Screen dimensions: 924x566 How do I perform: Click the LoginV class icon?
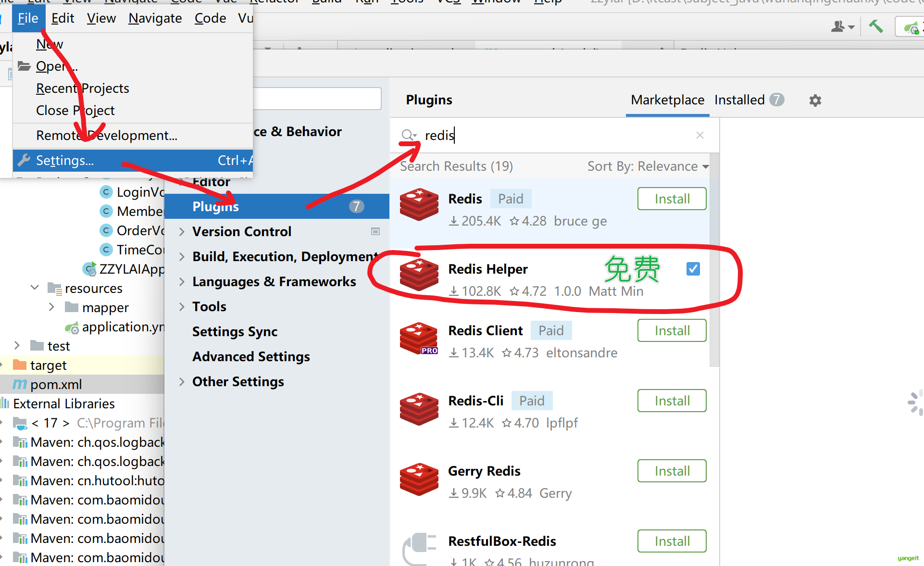pos(106,192)
